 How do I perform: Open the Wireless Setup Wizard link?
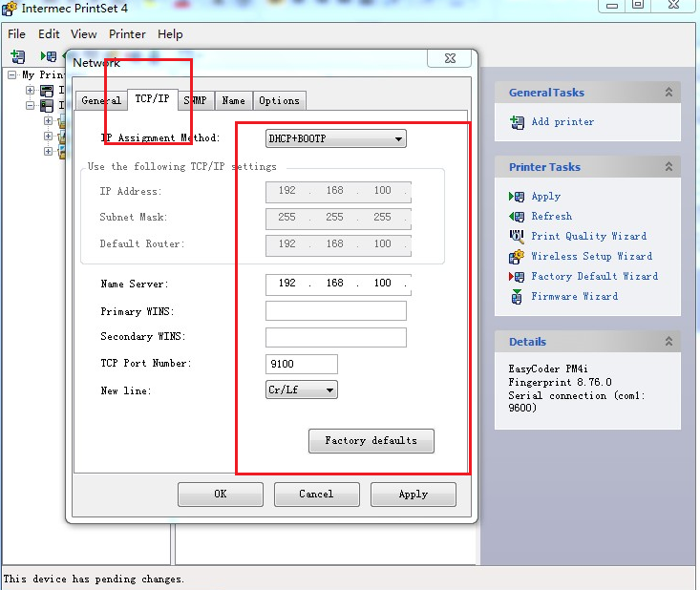(x=591, y=256)
